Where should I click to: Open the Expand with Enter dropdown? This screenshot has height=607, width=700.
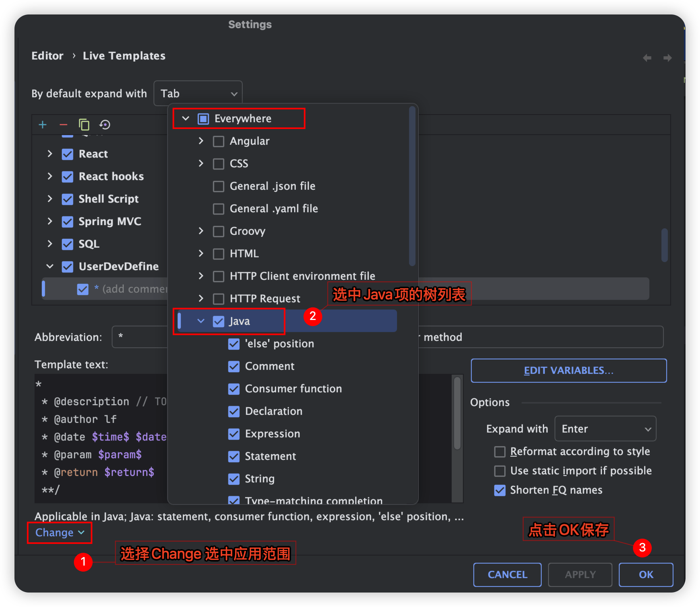coord(606,429)
